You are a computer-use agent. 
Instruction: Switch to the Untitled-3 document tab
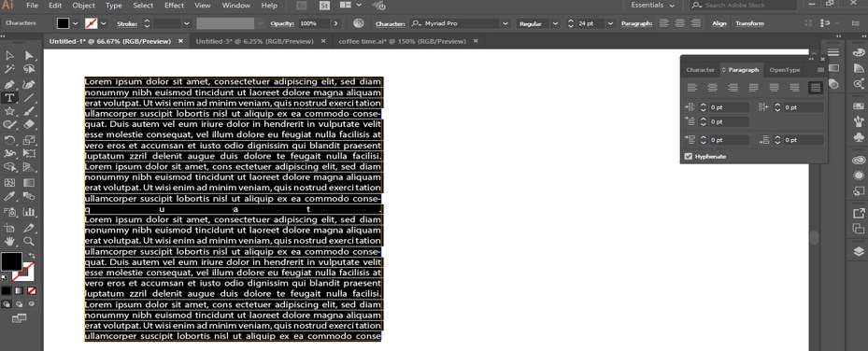[255, 41]
